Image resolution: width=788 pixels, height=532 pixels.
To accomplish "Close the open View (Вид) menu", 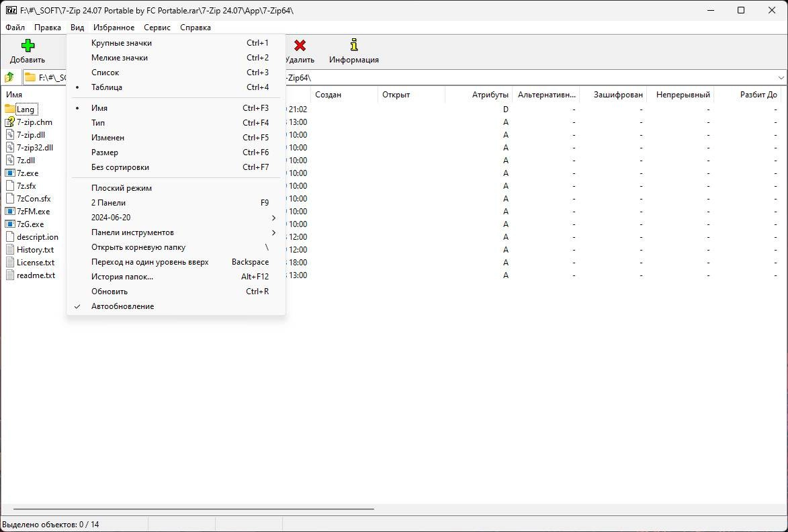I will click(77, 28).
